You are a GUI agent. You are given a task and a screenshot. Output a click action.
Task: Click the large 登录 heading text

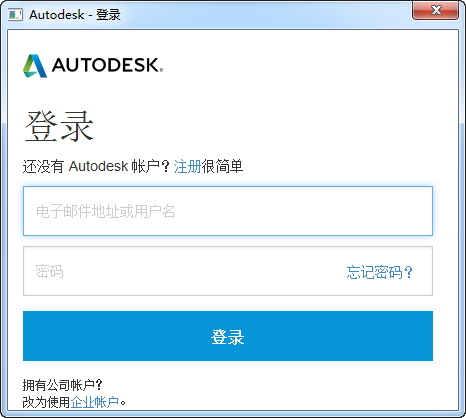[59, 126]
